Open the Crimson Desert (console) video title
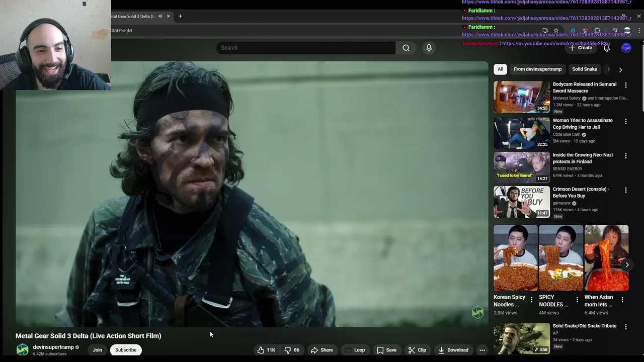 click(x=581, y=193)
